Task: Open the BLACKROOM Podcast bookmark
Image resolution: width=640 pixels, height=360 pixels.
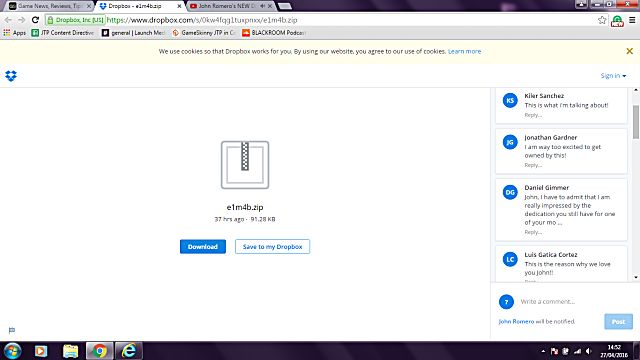Action: point(274,33)
